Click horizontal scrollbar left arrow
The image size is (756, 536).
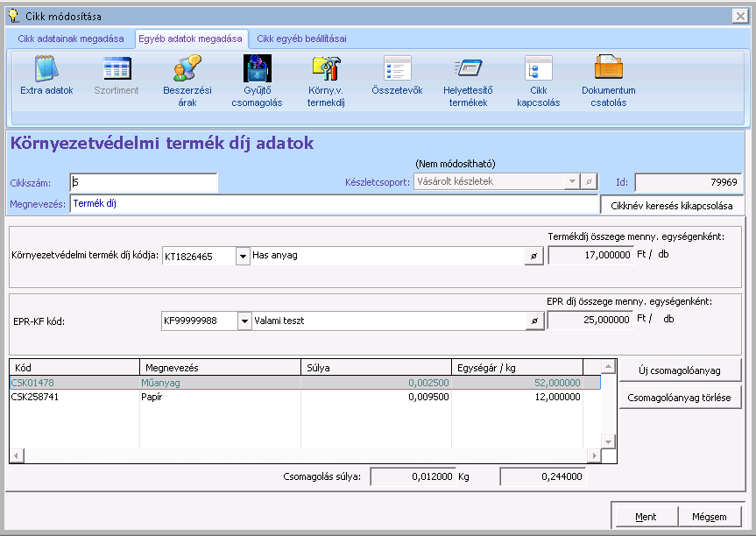[x=17, y=455]
